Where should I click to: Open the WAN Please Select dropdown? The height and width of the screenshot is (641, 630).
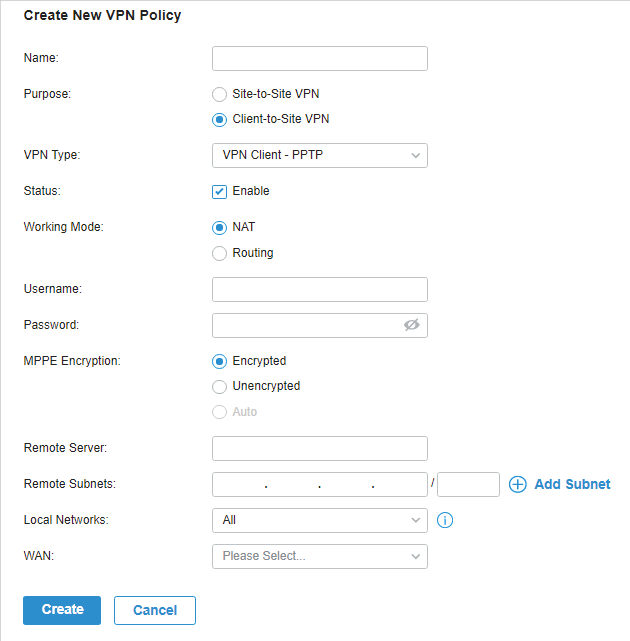tap(320, 556)
